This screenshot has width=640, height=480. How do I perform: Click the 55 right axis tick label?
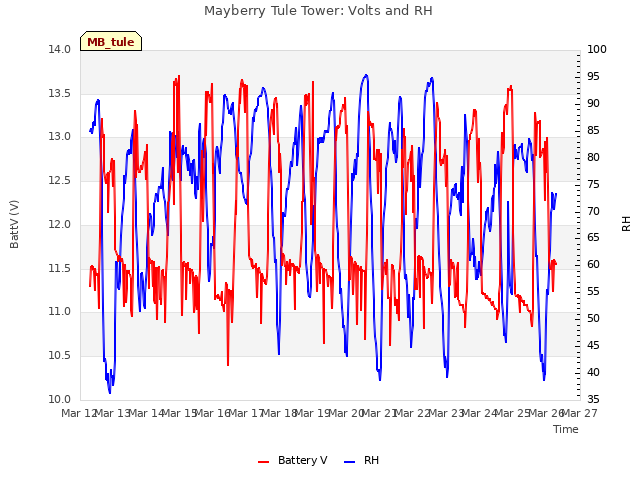[593, 291]
